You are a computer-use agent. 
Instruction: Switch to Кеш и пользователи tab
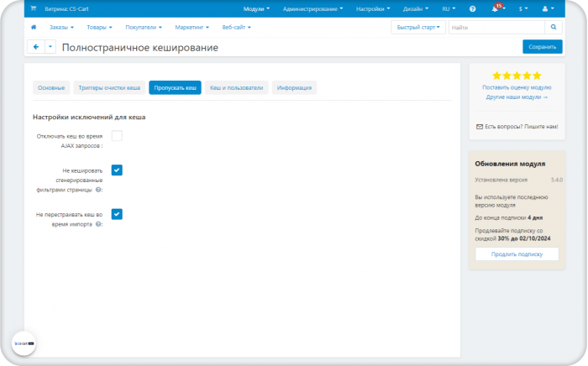coord(236,87)
